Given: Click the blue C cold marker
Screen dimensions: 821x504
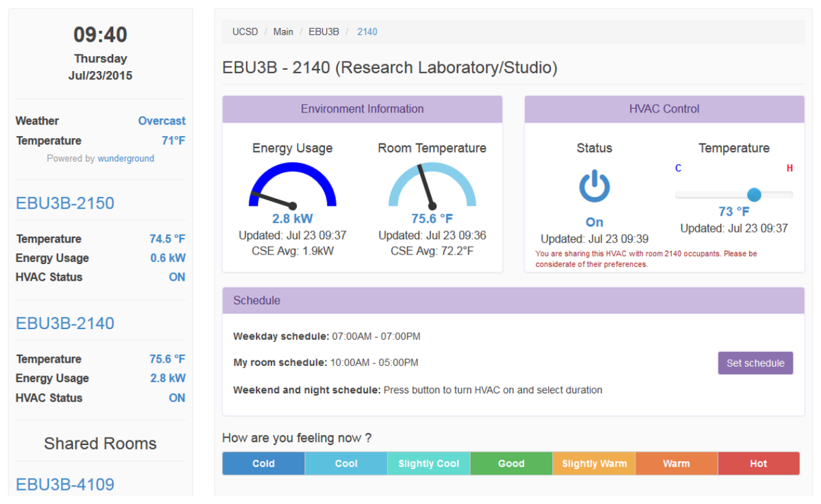Looking at the screenshot, I should point(679,168).
